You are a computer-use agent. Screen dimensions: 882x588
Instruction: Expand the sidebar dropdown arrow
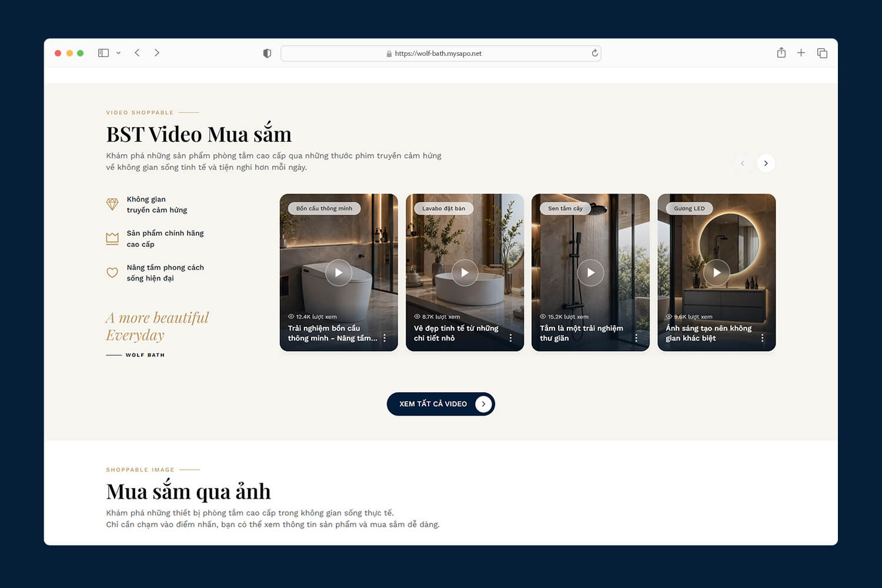click(118, 53)
